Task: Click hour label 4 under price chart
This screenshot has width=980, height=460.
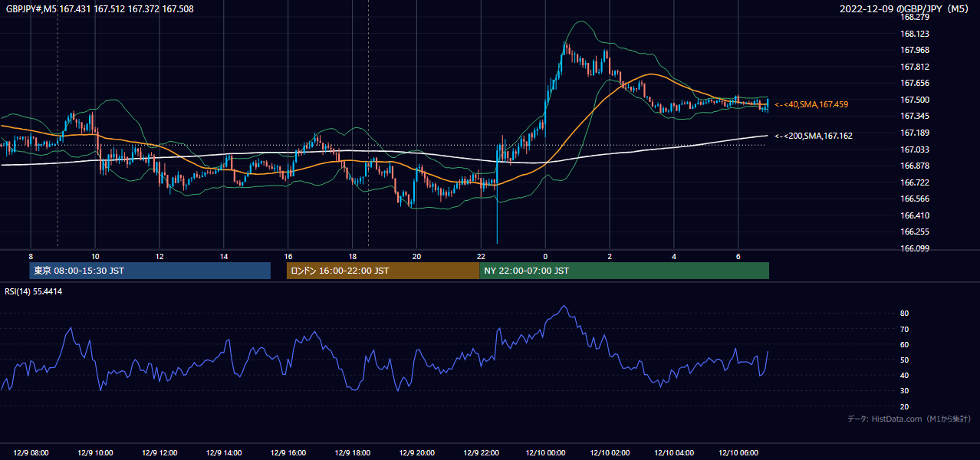Action: 674,256
